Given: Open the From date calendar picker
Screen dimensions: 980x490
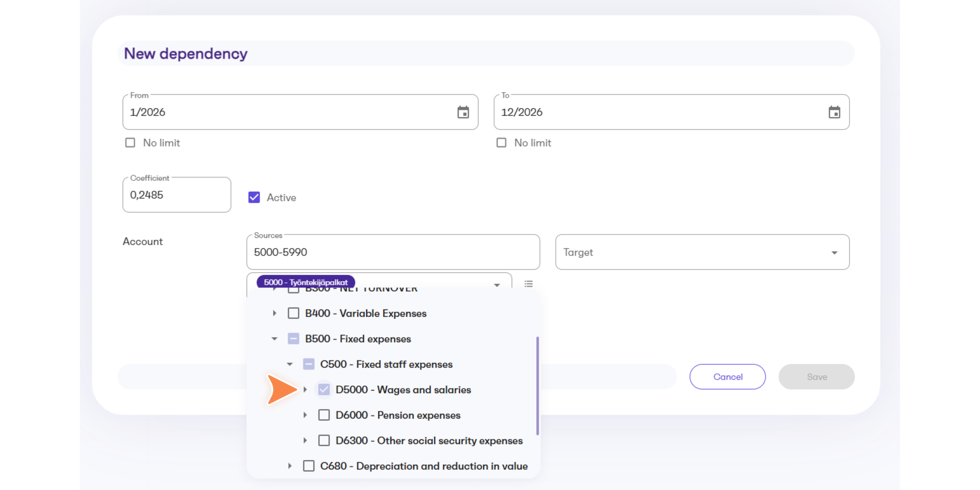Looking at the screenshot, I should click(x=463, y=112).
